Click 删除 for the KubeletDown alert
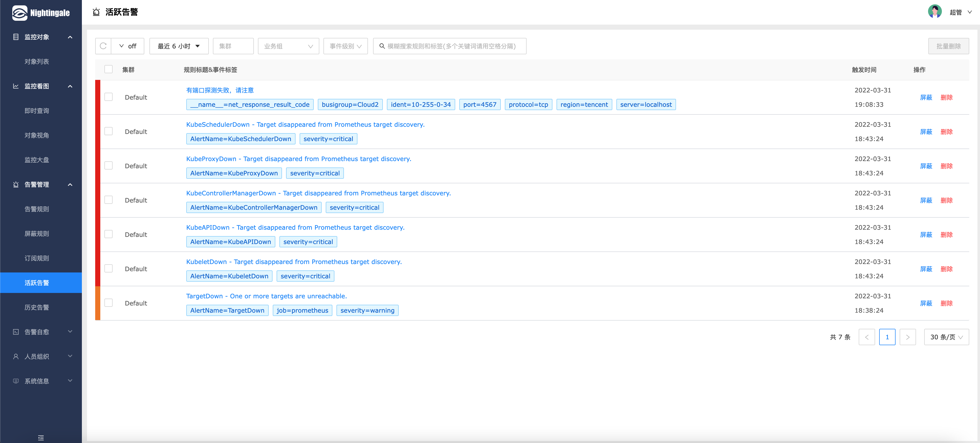Image resolution: width=980 pixels, height=443 pixels. click(946, 269)
